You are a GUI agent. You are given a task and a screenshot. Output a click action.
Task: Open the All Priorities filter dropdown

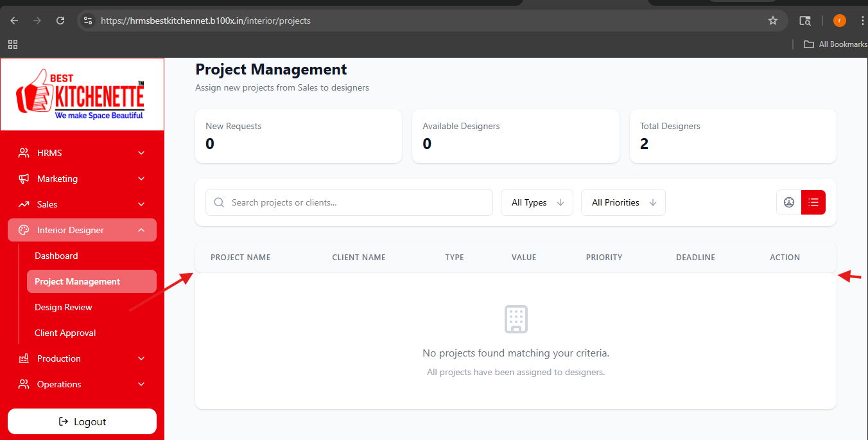click(x=623, y=202)
